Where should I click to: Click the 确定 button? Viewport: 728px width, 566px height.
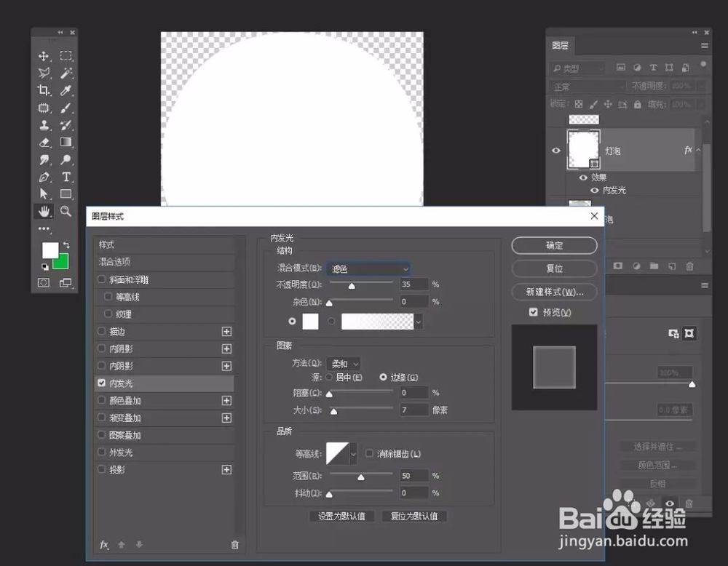coord(553,245)
